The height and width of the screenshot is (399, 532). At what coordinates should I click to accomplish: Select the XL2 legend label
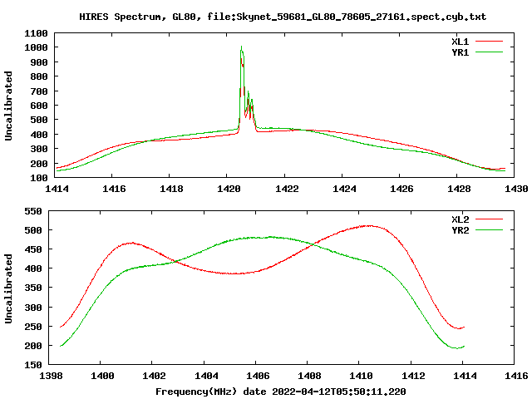(x=460, y=219)
